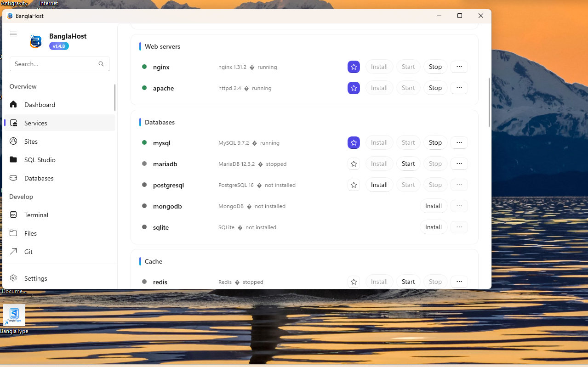This screenshot has height=367, width=588.
Task: Open SQL Studio in sidebar
Action: click(x=60, y=160)
